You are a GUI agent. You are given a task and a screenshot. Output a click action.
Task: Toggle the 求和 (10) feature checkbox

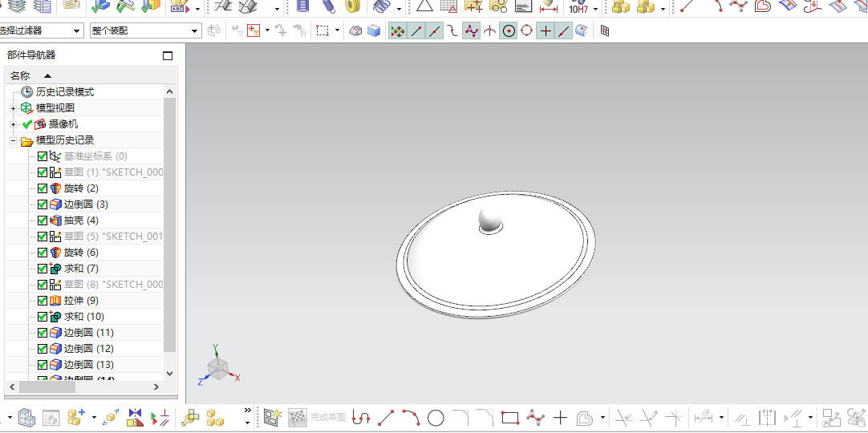point(43,317)
